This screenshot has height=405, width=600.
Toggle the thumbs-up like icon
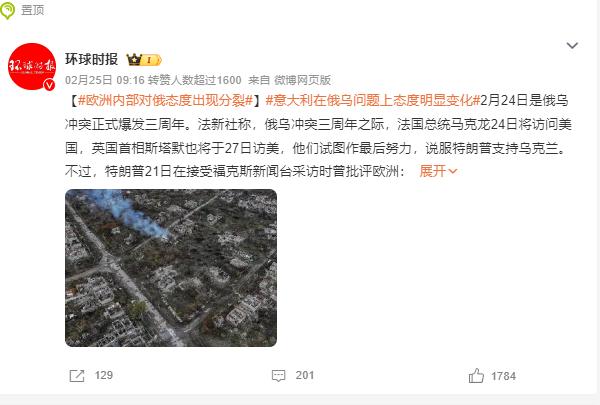(476, 376)
